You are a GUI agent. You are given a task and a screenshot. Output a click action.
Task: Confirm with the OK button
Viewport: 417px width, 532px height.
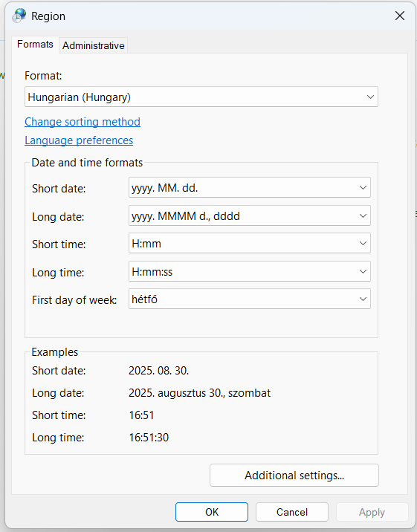[x=212, y=512]
